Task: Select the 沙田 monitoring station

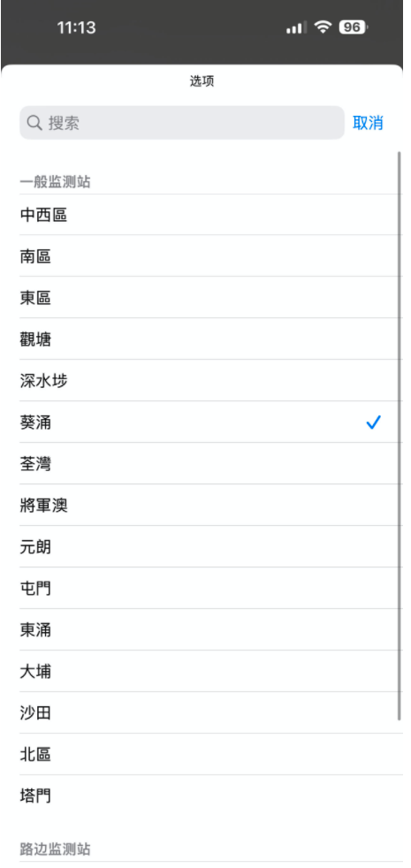Action: point(211,713)
